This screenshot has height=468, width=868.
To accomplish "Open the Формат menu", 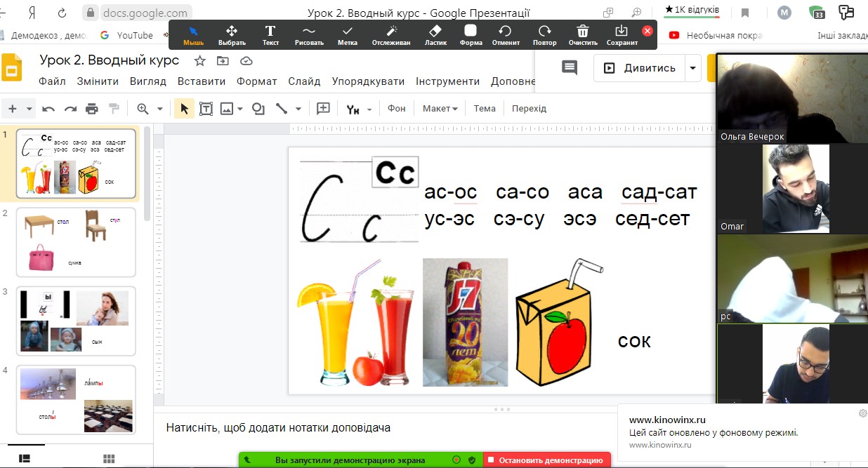I will click(256, 81).
